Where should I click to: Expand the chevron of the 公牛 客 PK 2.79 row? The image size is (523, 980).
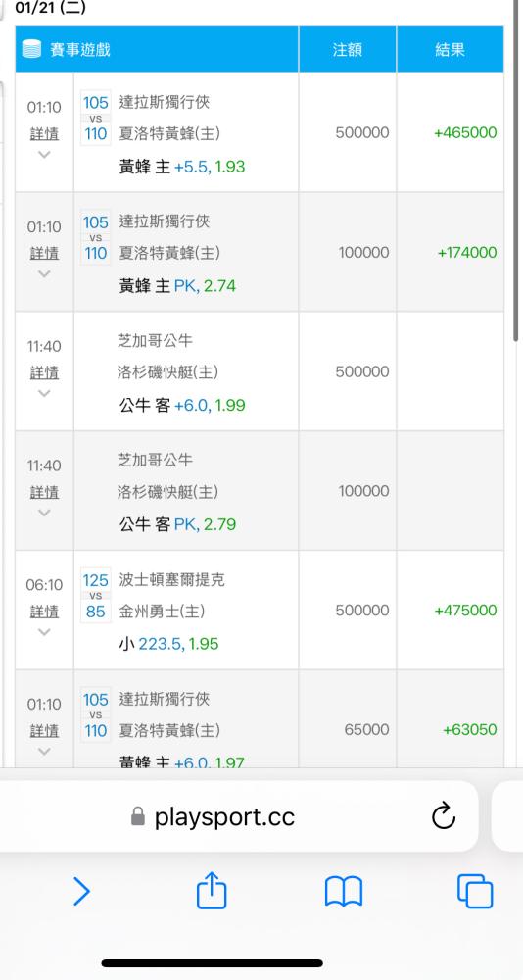[44, 513]
